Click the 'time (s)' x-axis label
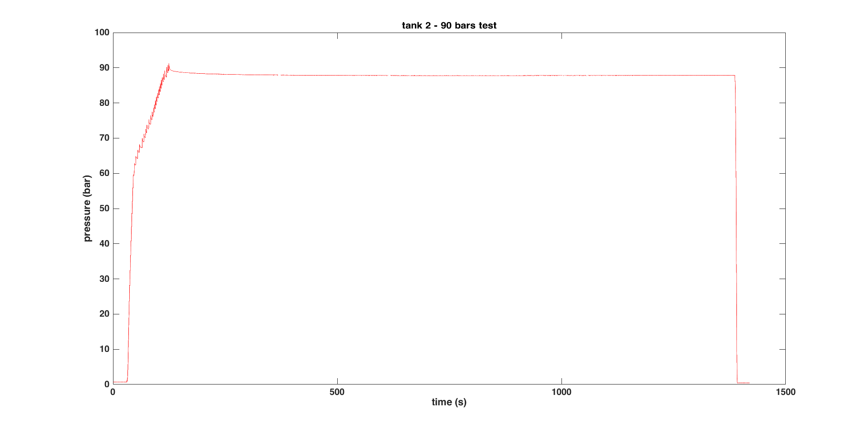 (449, 401)
